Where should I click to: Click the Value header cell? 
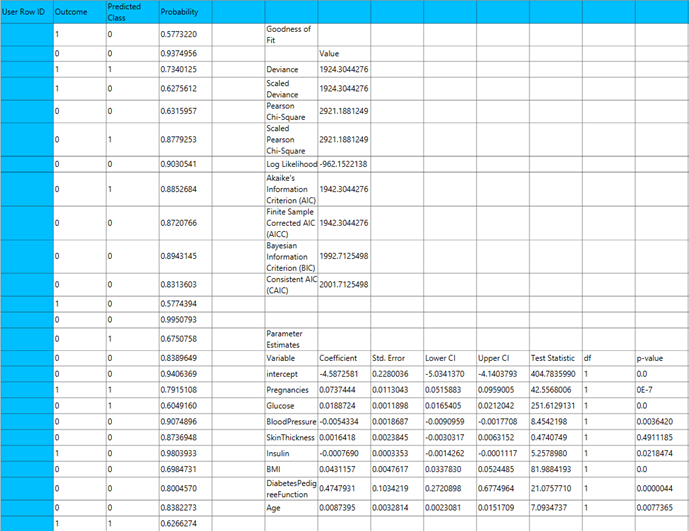pos(344,54)
